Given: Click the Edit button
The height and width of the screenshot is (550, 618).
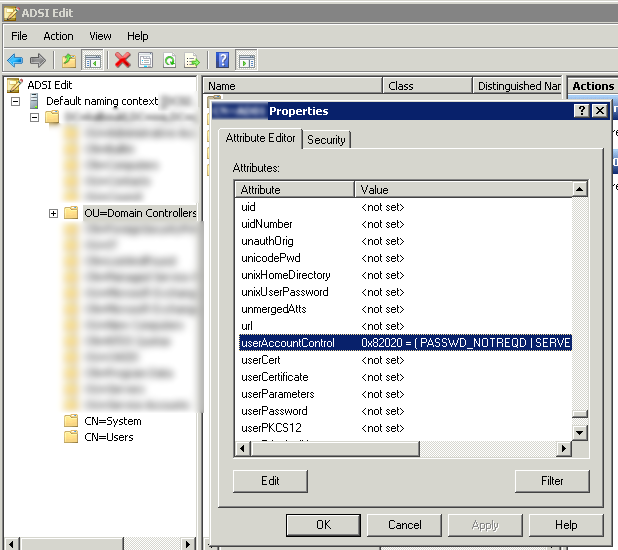Looking at the screenshot, I should 270,481.
